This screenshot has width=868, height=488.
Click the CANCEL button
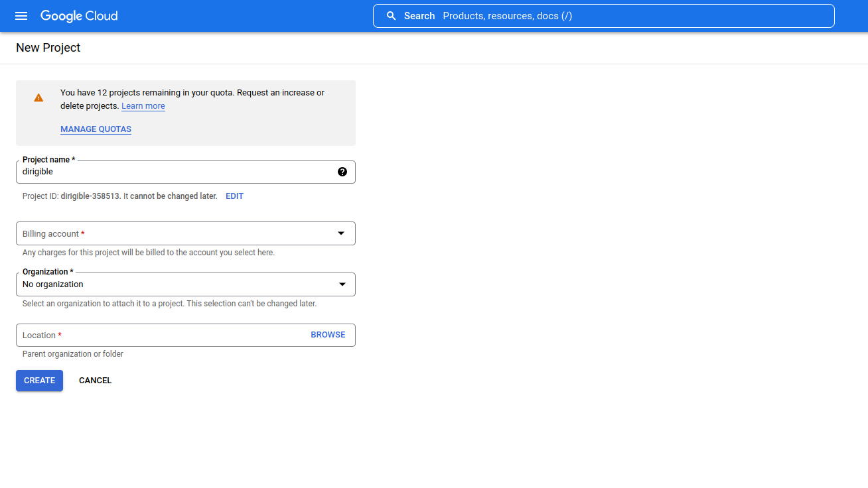coord(95,381)
